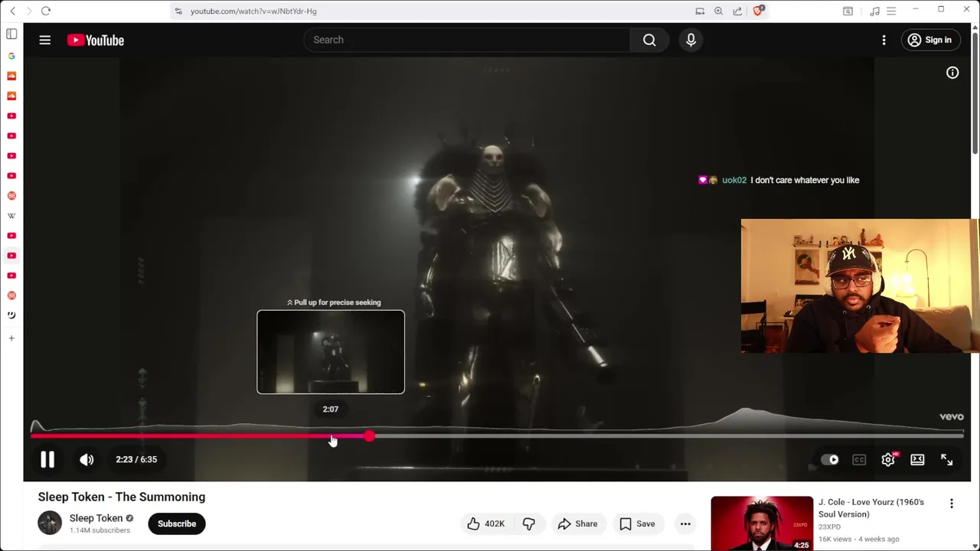Click the YouTube search magnifier button
980x551 pixels.
(649, 40)
